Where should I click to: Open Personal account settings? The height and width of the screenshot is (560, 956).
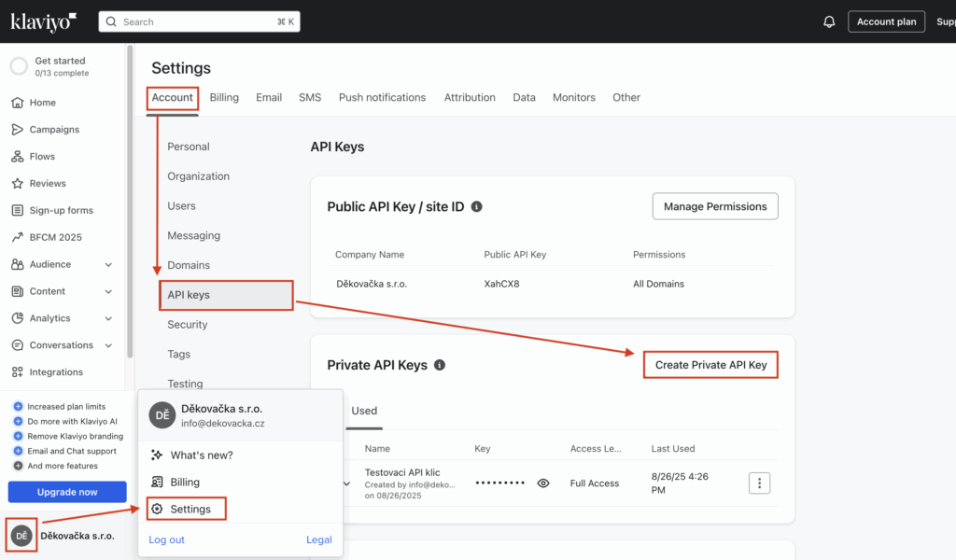click(x=189, y=147)
